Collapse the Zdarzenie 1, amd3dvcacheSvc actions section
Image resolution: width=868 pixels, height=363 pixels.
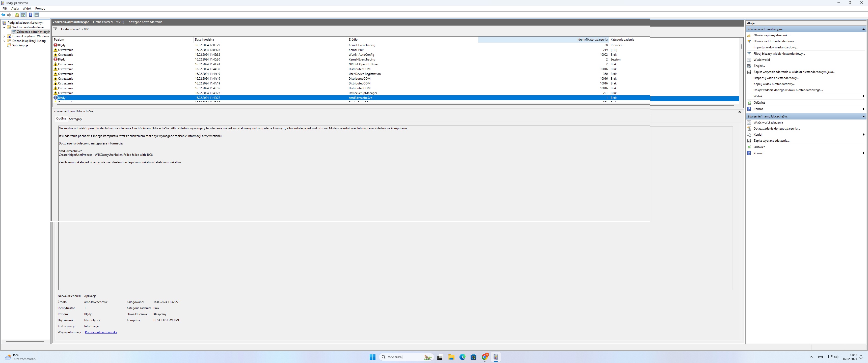[x=863, y=116]
